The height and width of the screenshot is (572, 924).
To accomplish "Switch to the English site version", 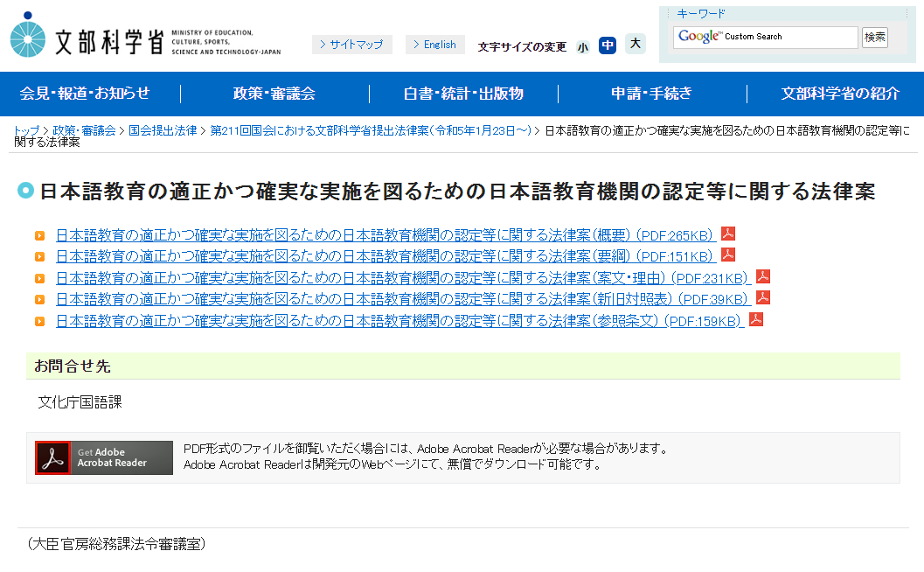I will 434,45.
